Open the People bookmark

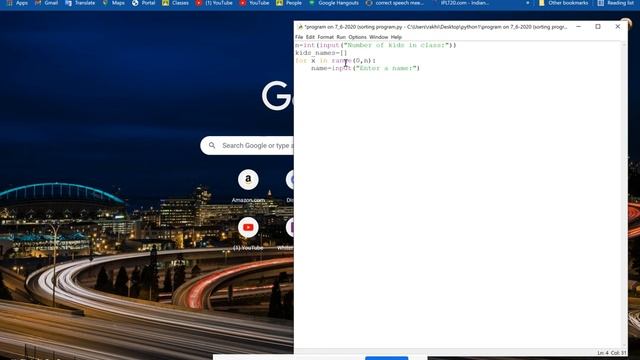pos(289,3)
